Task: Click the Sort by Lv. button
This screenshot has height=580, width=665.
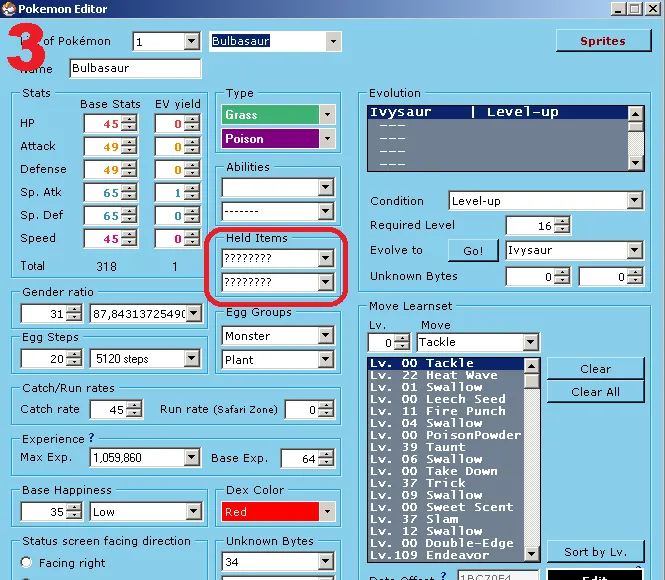Action: pyautogui.click(x=595, y=552)
